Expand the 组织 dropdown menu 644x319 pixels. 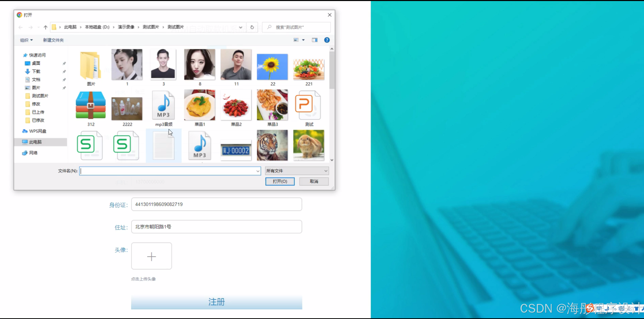point(26,40)
